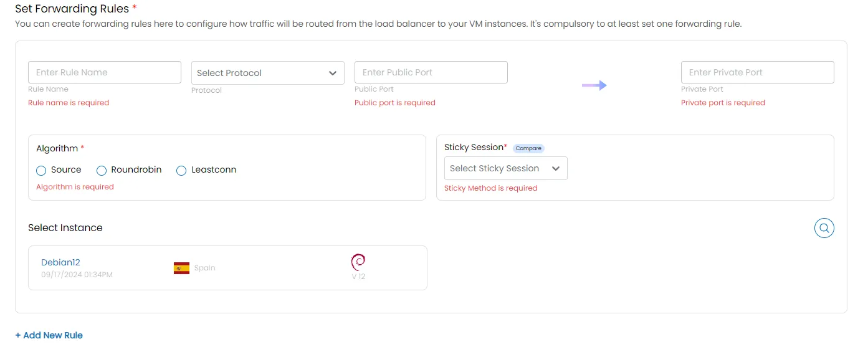Click the Add New Rule link
This screenshot has height=352, width=868.
49,335
